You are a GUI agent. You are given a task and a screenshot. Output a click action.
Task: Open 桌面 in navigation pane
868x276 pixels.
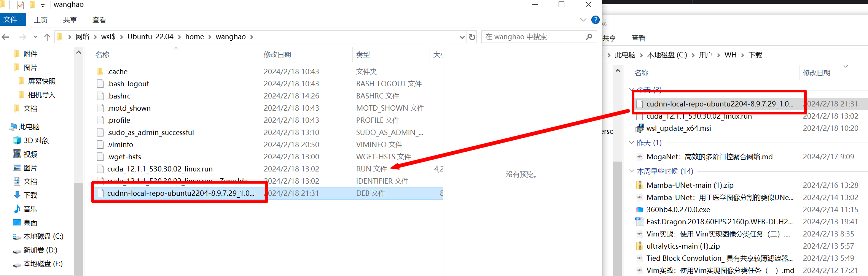30,223
